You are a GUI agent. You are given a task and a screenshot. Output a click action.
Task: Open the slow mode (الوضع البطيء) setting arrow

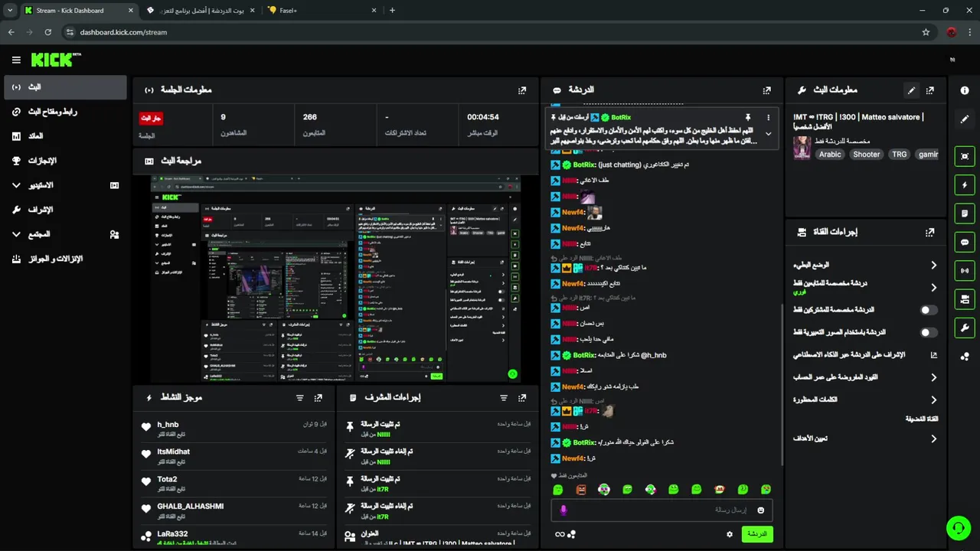click(934, 265)
